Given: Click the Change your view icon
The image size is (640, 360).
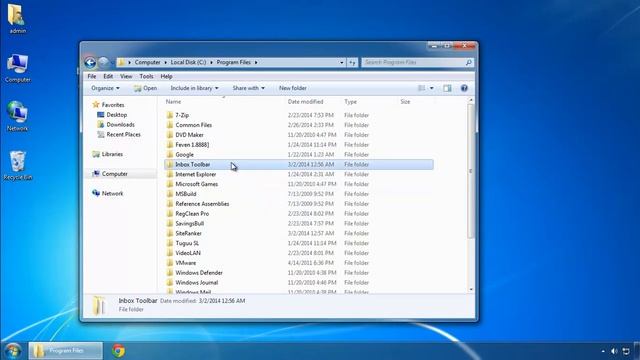Looking at the screenshot, I should pyautogui.click(x=422, y=88).
